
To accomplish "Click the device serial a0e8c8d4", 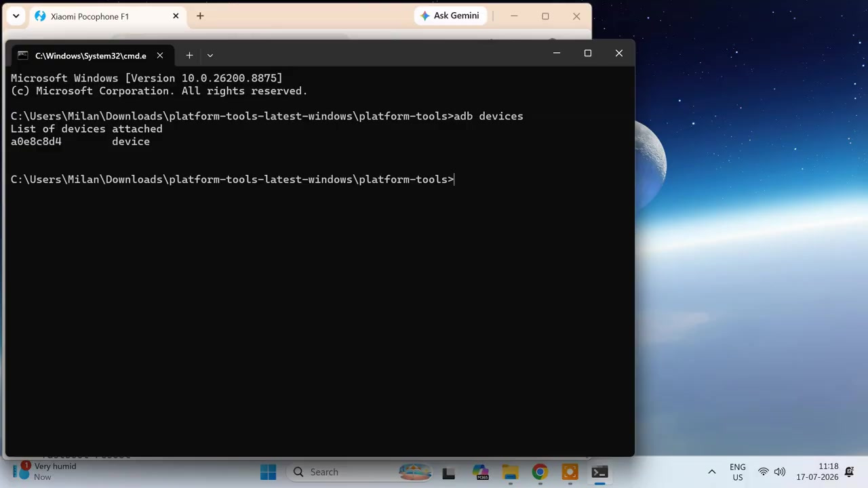I will tap(36, 142).
